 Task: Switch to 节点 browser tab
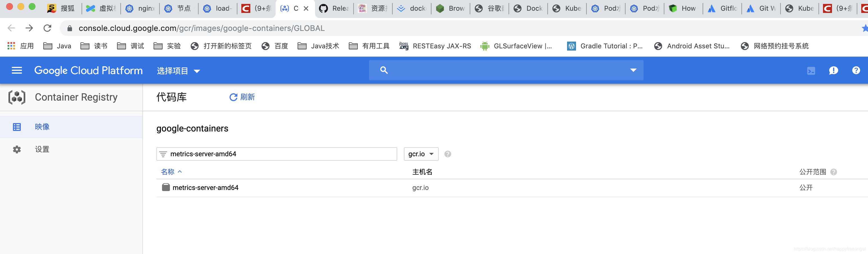179,8
